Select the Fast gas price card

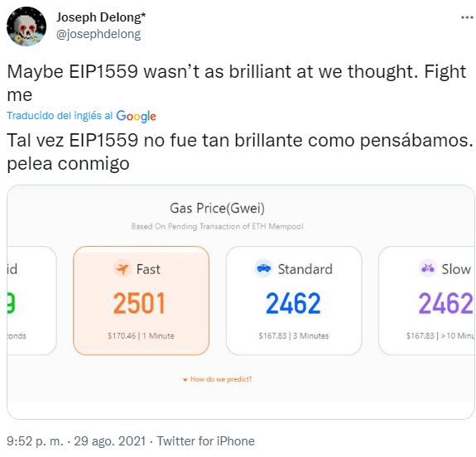coord(142,301)
